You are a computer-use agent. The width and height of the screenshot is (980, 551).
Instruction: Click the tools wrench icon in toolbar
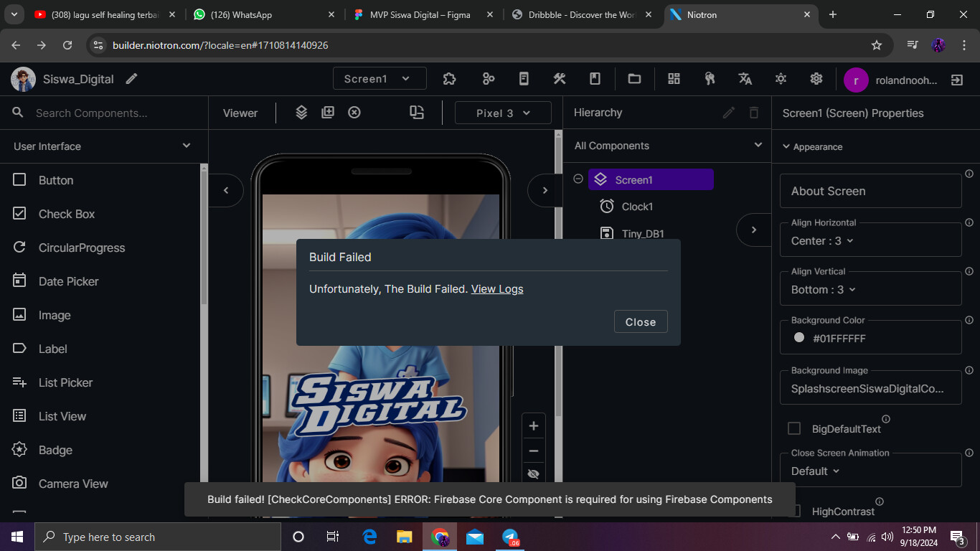pos(560,79)
